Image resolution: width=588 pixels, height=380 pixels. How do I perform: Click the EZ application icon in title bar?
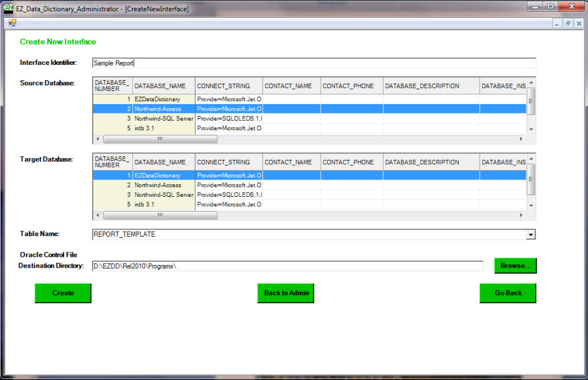pos(8,9)
